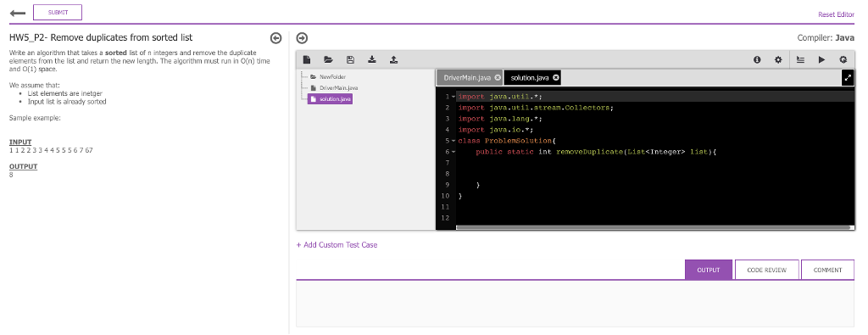868x335 pixels.
Task: Click the output results area
Action: coord(576,304)
